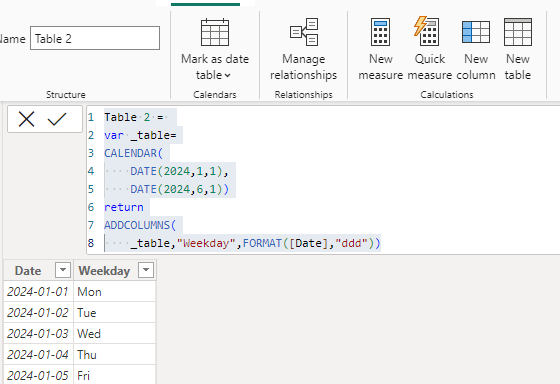Select the Weekday column header

click(115, 270)
